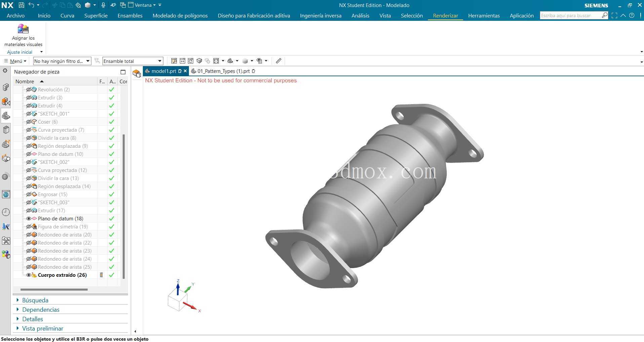Open the Archivo menu
The image size is (644, 342).
(15, 15)
